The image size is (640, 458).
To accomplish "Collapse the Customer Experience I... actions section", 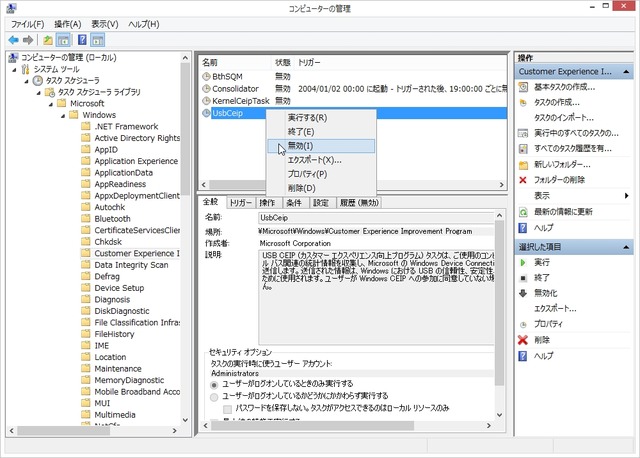I will point(626,71).
